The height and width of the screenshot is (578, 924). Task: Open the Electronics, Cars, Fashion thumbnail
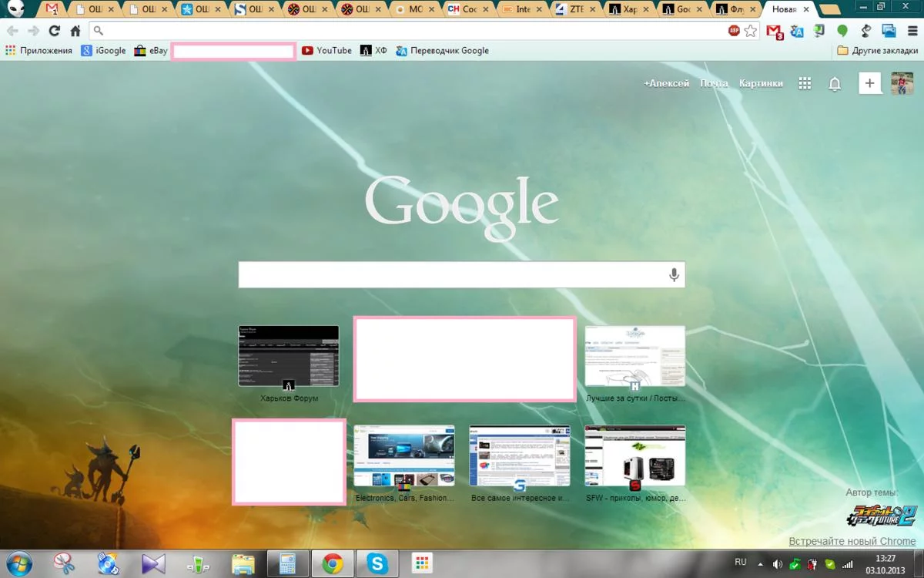[404, 456]
